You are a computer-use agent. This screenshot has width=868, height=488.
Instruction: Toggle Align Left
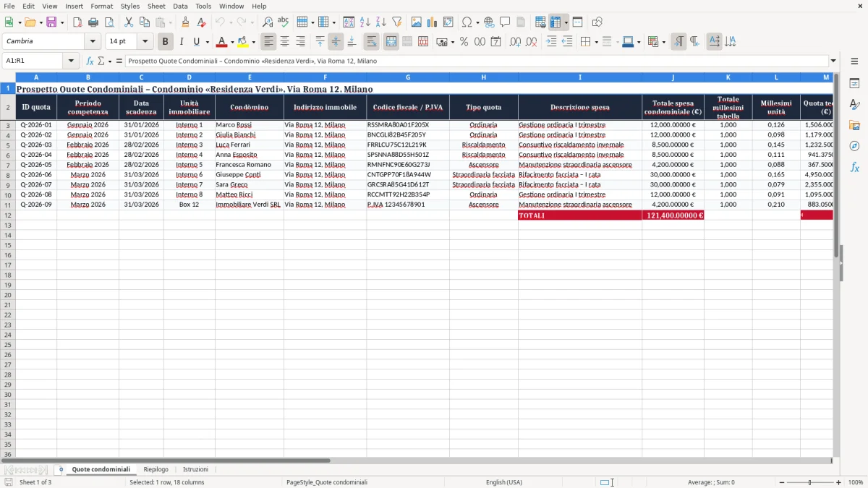pyautogui.click(x=268, y=42)
